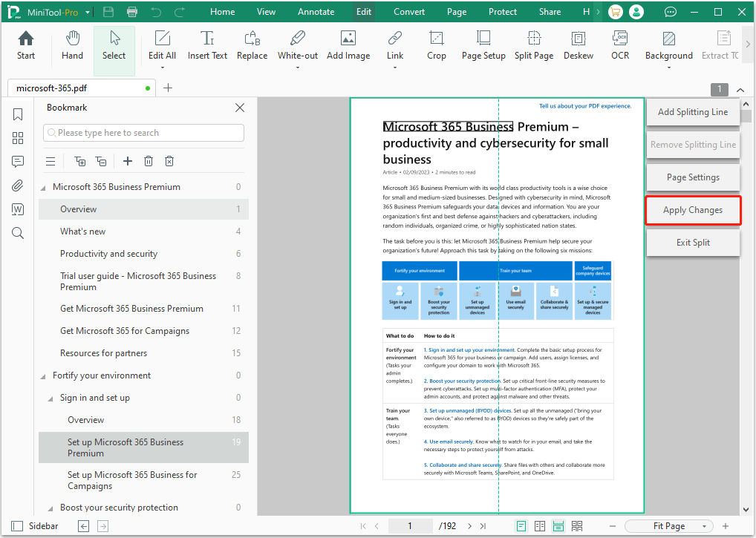Click the Exit Split button
The height and width of the screenshot is (538, 756).
pos(693,243)
